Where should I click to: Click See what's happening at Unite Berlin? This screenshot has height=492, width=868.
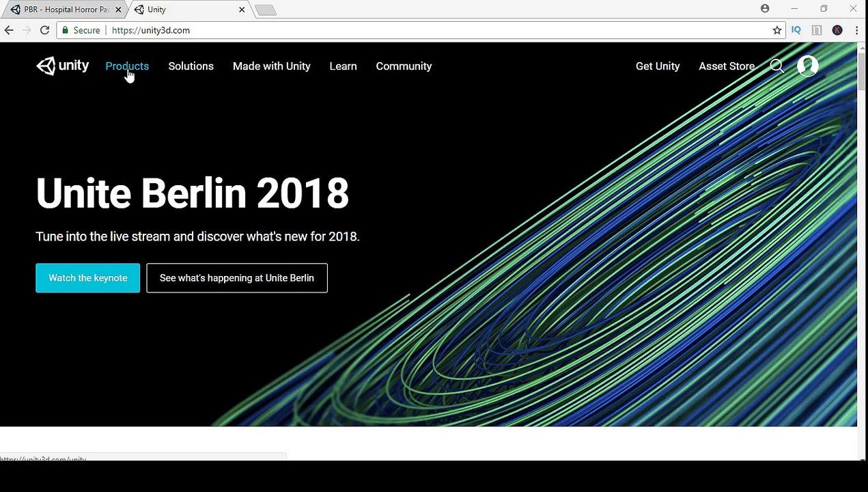pyautogui.click(x=237, y=278)
